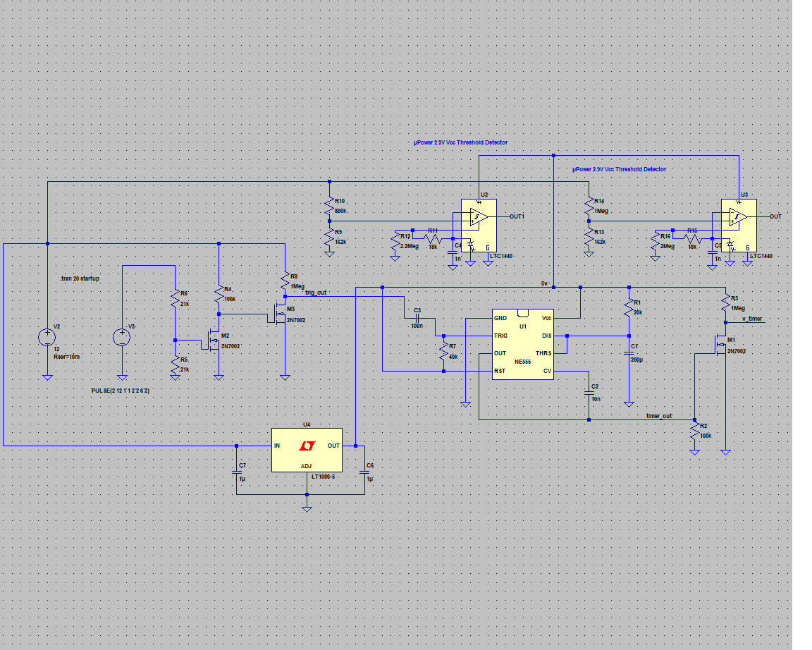Image resolution: width=812 pixels, height=650 pixels.
Task: Click the TRIG pin label on NE555
Action: 500,336
